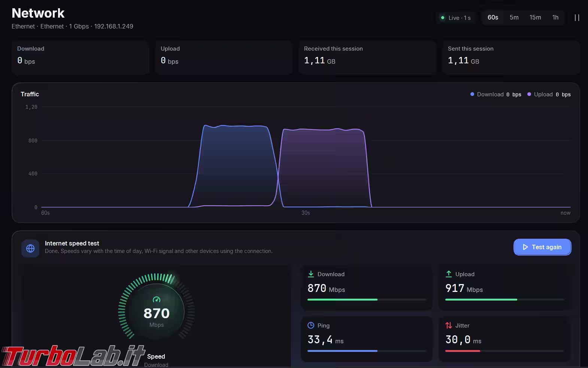Click the adapter info line showing 192.168.1.249
The width and height of the screenshot is (588, 368).
tap(72, 26)
